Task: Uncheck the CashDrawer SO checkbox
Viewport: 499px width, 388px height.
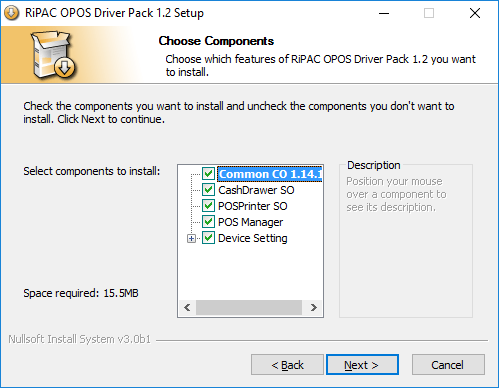Action: (x=208, y=190)
